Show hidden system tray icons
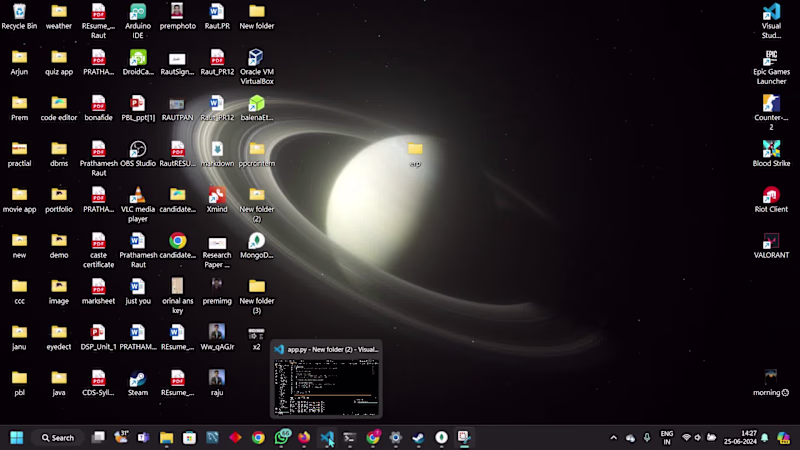 point(613,437)
